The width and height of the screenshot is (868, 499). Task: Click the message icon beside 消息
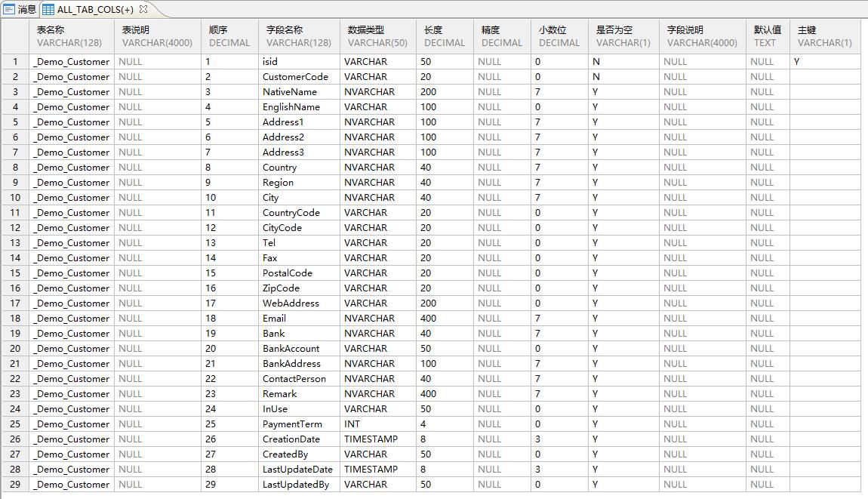coord(9,9)
